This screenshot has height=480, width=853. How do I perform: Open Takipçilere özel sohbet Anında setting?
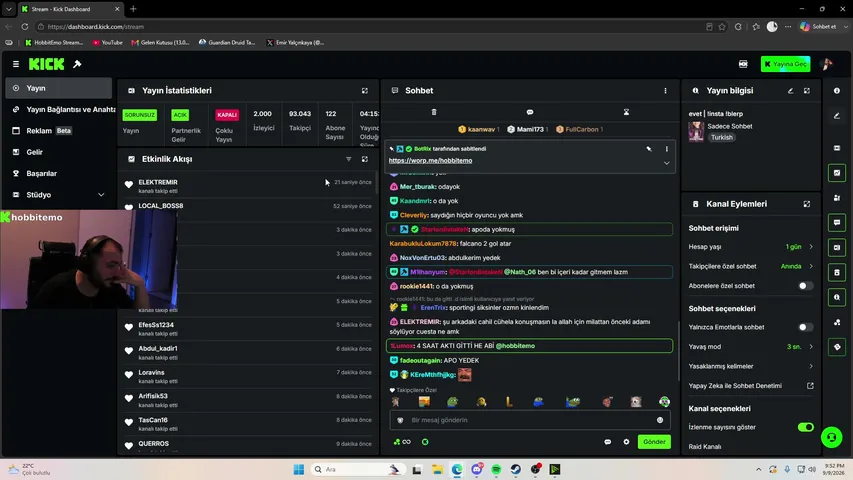pos(750,266)
